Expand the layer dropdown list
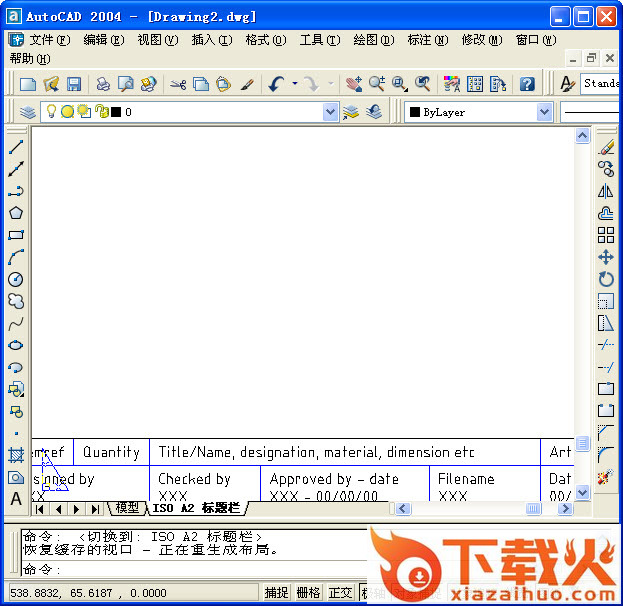This screenshot has height=606, width=623. 331,112
